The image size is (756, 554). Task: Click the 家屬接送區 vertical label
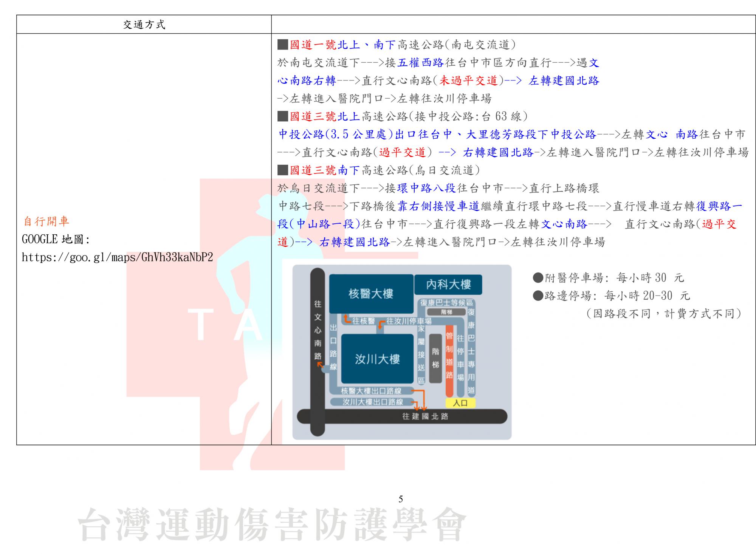tap(421, 354)
